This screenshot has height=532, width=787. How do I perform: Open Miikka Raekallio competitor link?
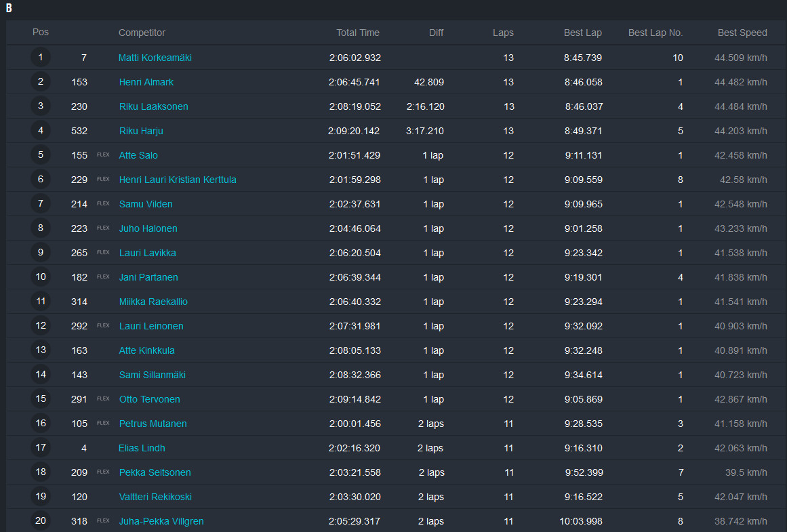[x=153, y=302]
